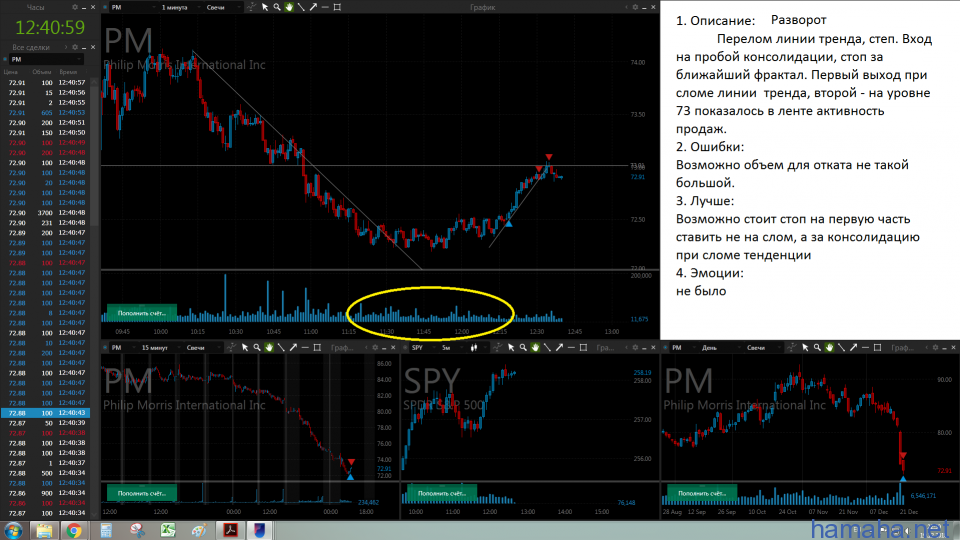Image resolution: width=960 pixels, height=540 pixels.
Task: Pick the arrow drawing tool in 1-minute PM chart
Action: coord(313,7)
